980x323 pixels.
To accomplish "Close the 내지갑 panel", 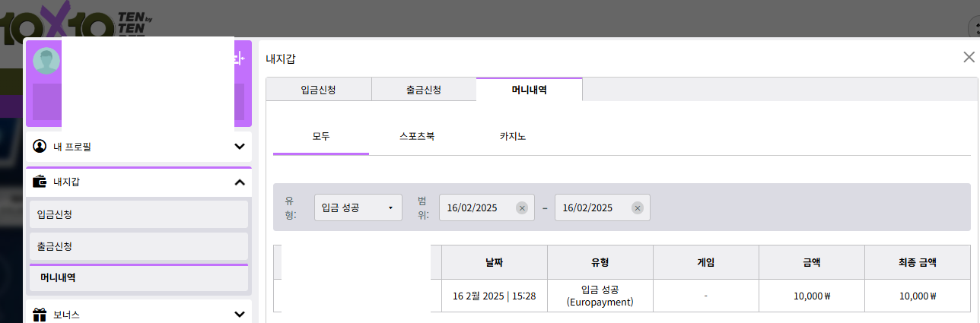I will tap(969, 57).
